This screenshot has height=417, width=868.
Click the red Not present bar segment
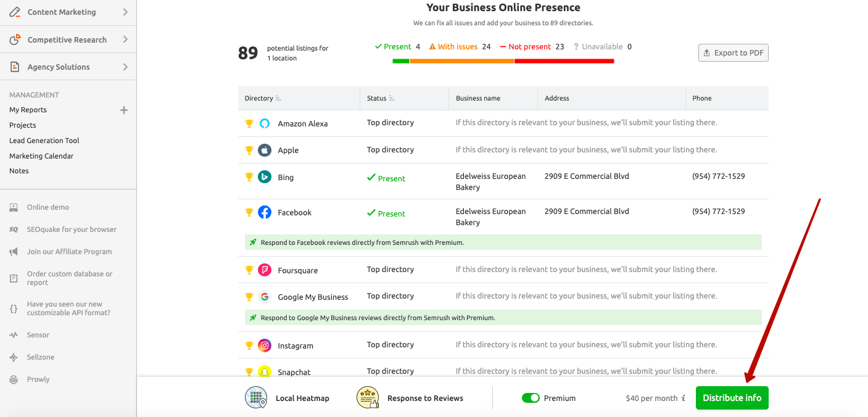564,61
